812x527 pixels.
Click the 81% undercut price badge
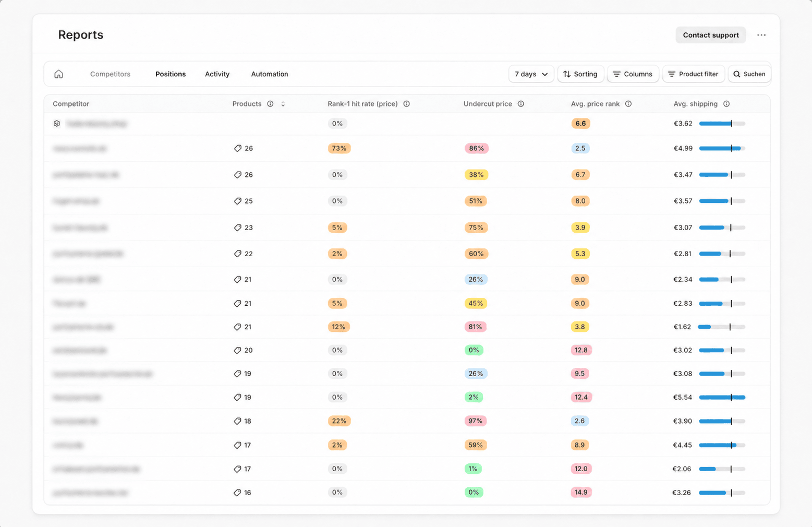pos(475,327)
